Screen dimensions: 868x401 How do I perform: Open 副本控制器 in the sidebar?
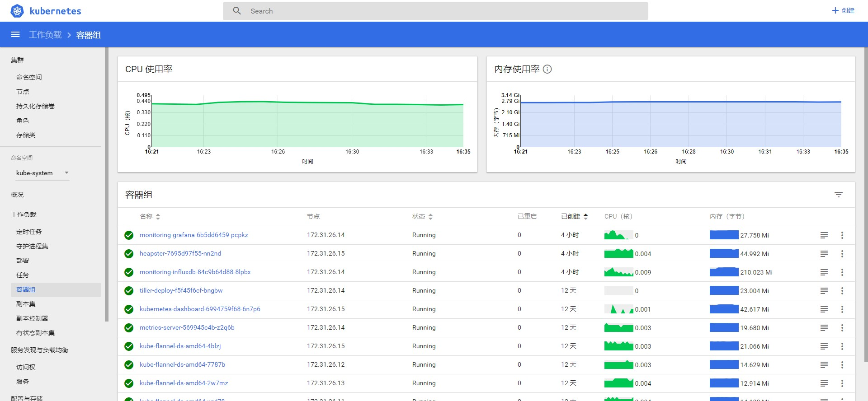coord(32,318)
